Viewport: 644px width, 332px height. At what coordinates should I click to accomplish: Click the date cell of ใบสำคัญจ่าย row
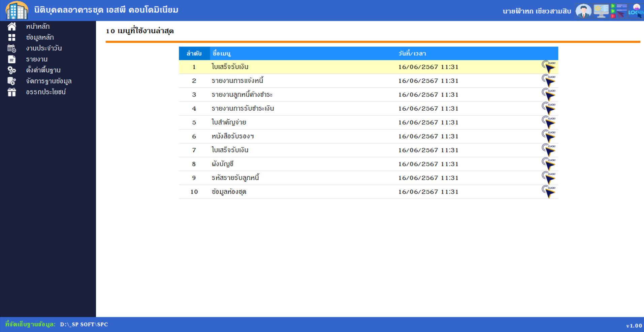pyautogui.click(x=428, y=122)
